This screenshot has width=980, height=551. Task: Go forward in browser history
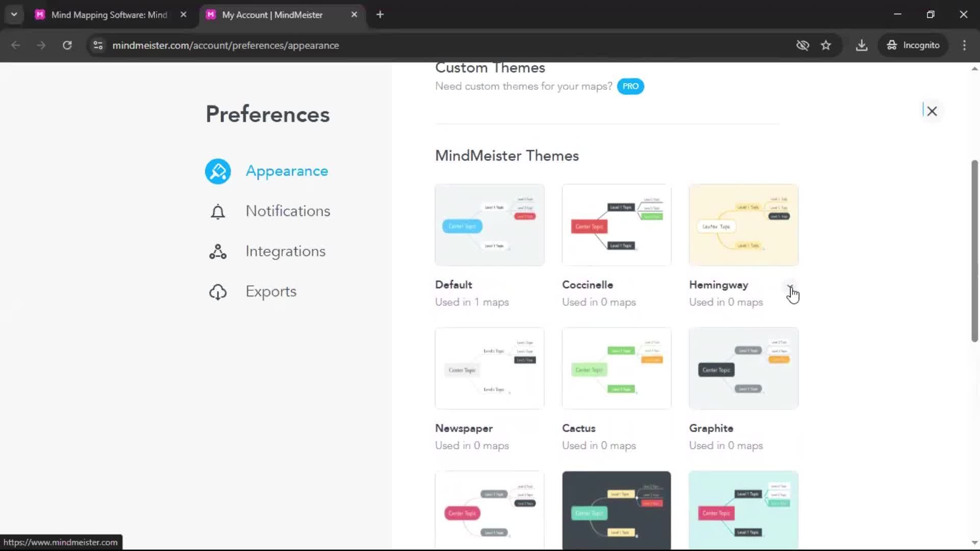pos(41,45)
